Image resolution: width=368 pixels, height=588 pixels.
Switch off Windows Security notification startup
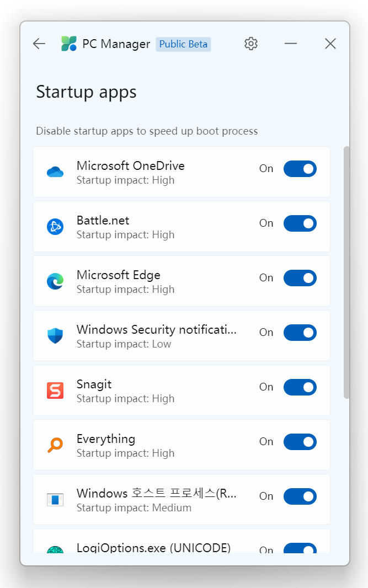[300, 333]
